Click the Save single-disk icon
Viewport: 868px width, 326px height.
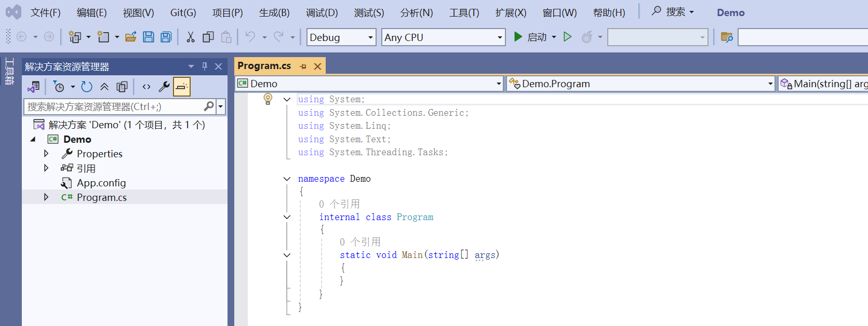click(x=149, y=37)
